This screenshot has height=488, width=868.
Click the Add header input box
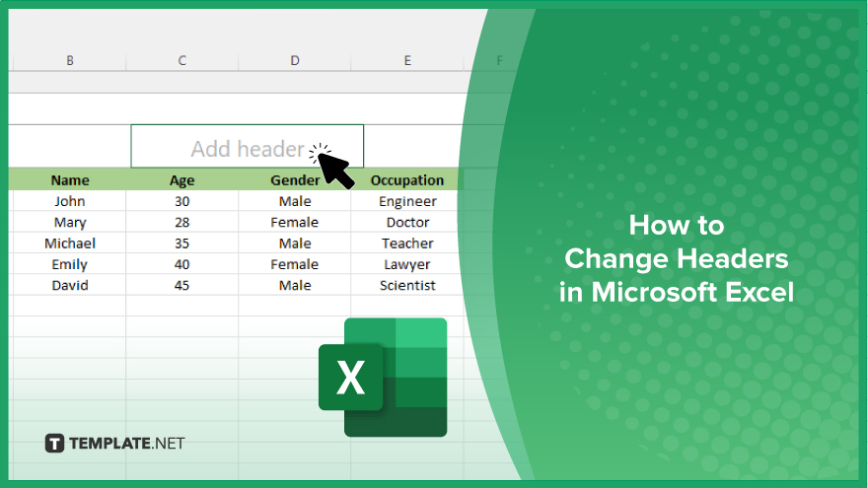point(247,146)
